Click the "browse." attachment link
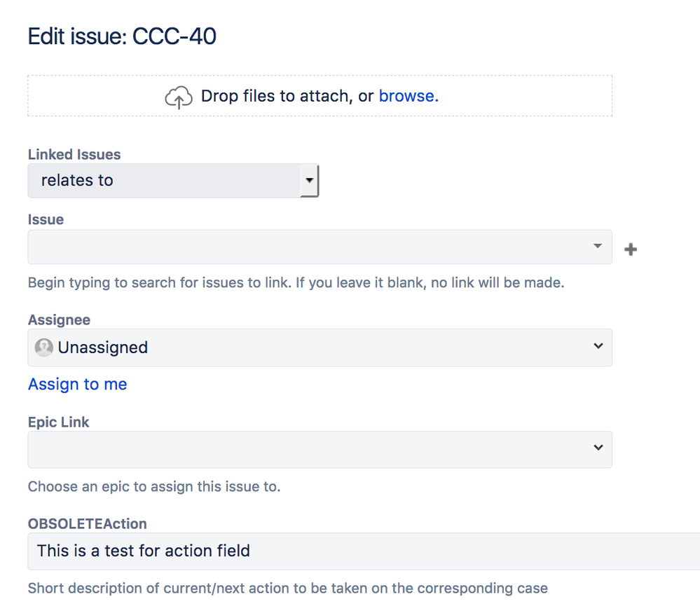The height and width of the screenshot is (611, 700). pos(409,96)
